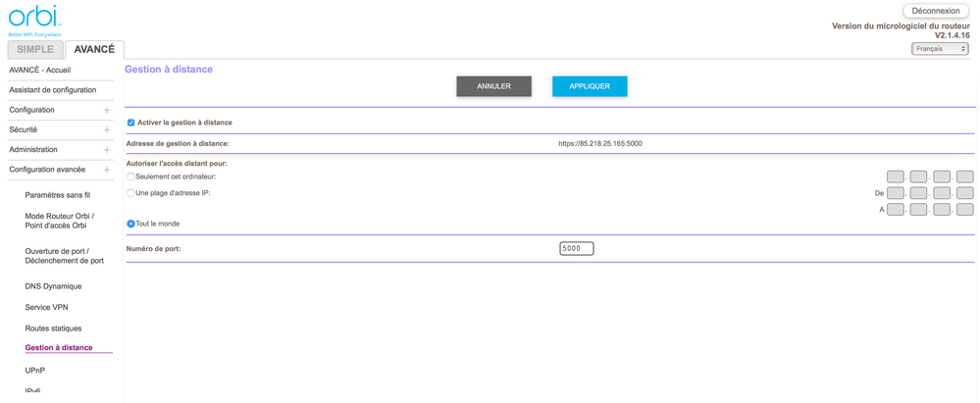
Task: Click the Numéro de port label
Action: click(154, 249)
